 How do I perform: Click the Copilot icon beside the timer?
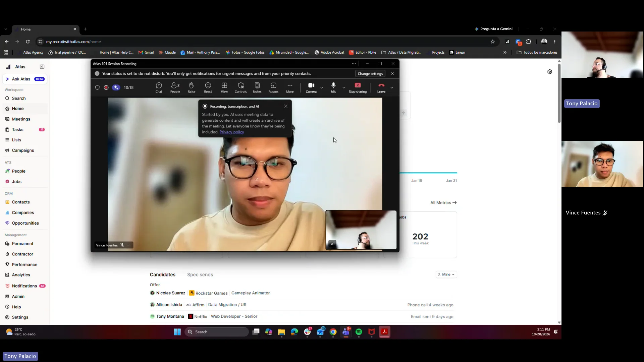116,87
